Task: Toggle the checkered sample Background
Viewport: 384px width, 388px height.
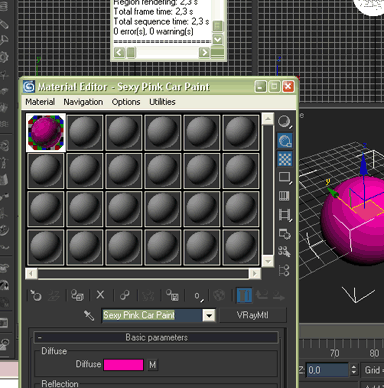Action: pyautogui.click(x=284, y=159)
